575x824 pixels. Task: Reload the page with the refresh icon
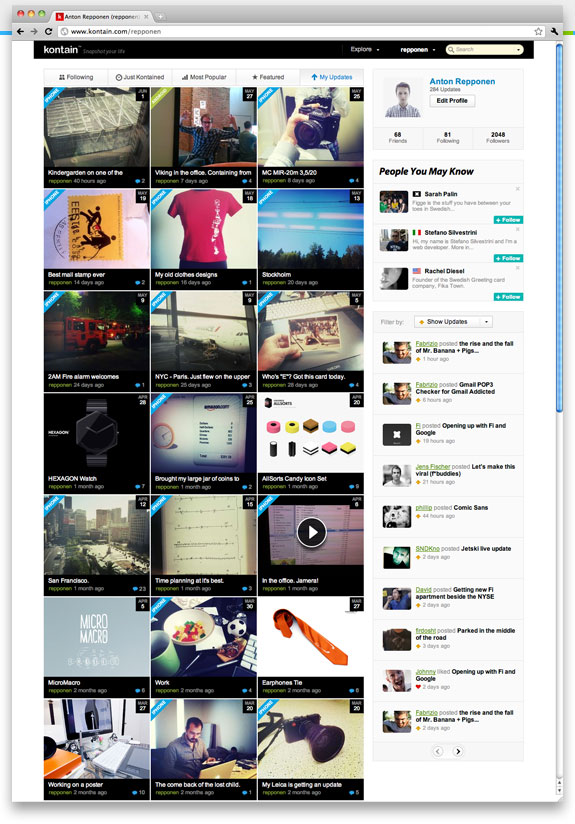[x=48, y=32]
